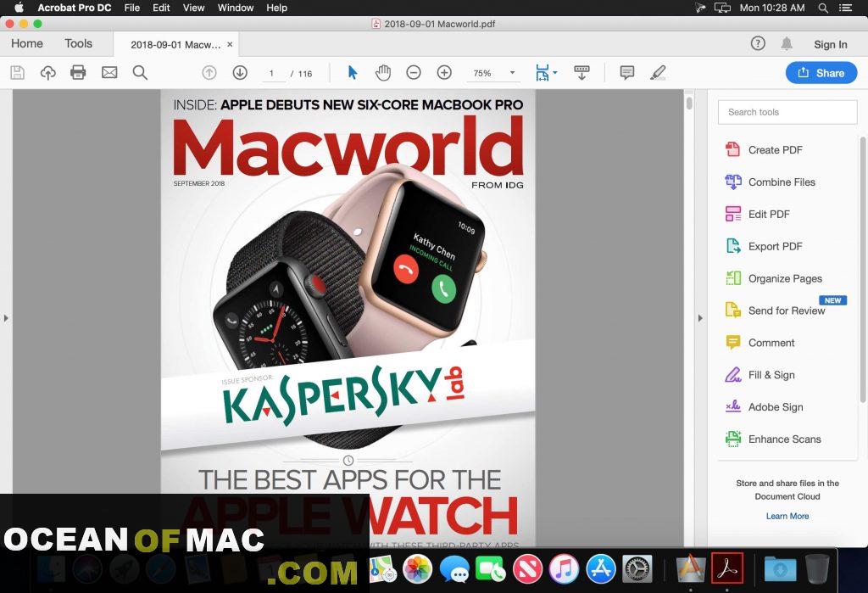Follow the Learn More link
Viewport: 868px width, 593px height.
[787, 516]
